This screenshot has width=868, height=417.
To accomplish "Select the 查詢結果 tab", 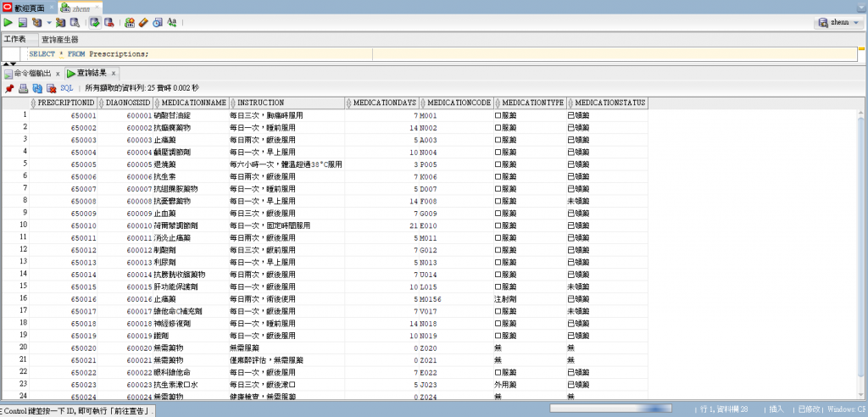I will (92, 73).
